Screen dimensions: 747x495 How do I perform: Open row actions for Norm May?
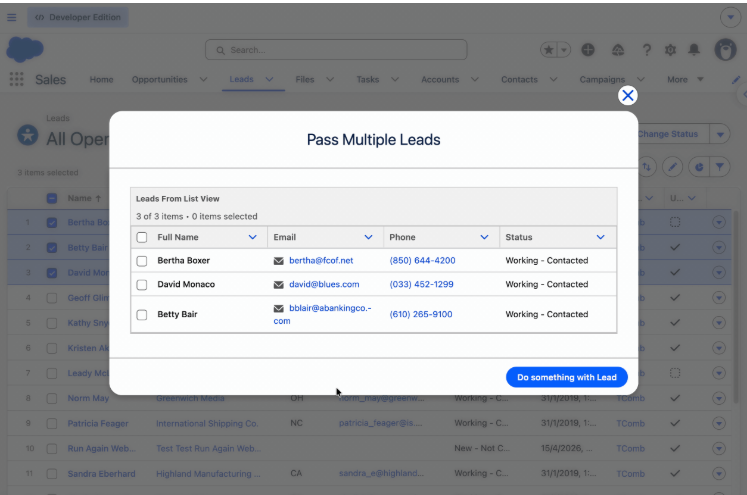click(719, 398)
